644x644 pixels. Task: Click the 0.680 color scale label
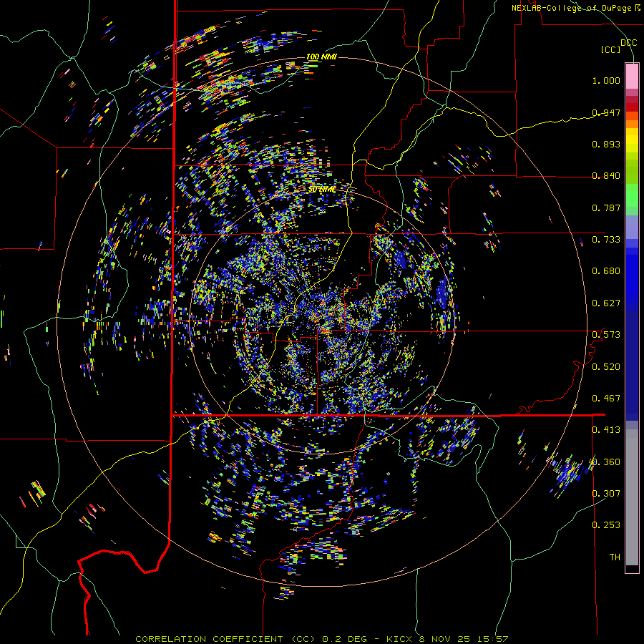pos(606,271)
